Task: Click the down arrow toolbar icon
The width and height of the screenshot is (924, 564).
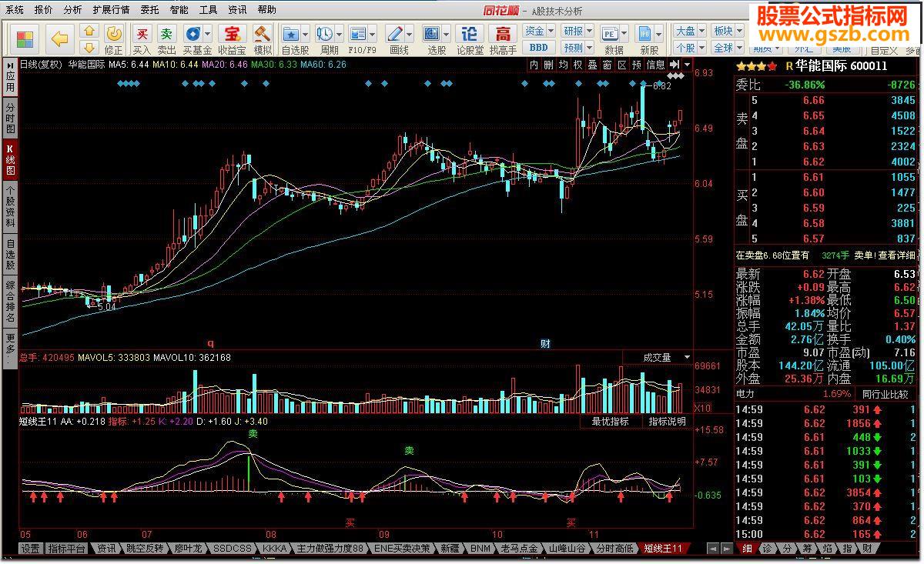Action: pyautogui.click(x=89, y=47)
